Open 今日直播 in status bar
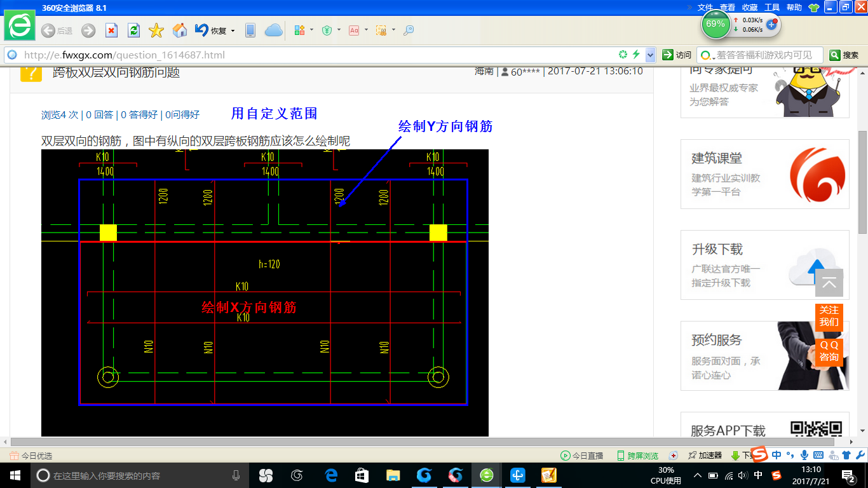Viewport: 868px width, 488px height. (581, 456)
